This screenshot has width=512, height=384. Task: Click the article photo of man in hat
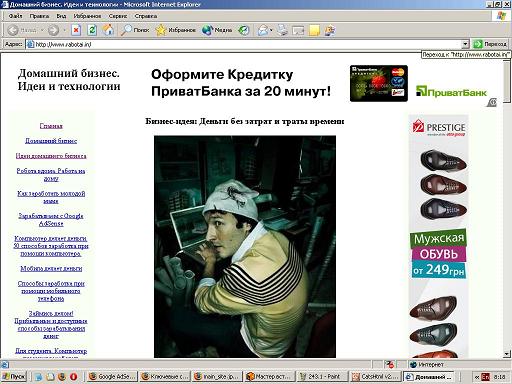click(x=245, y=247)
